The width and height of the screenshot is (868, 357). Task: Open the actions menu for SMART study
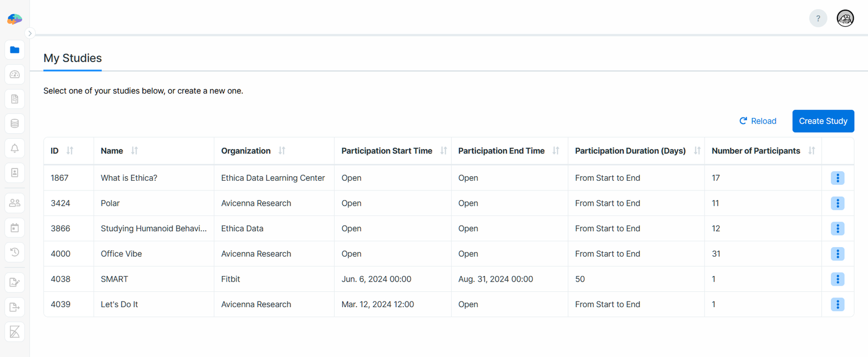click(837, 279)
